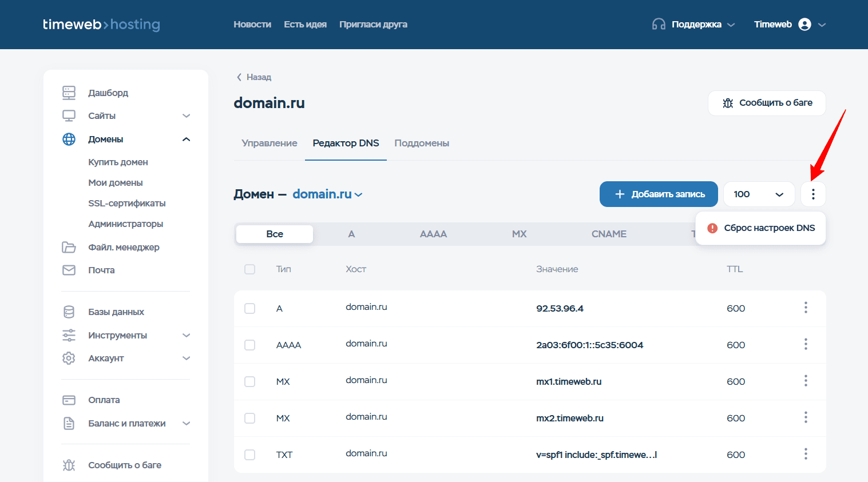Click the Timeweb user avatar icon
The width and height of the screenshot is (868, 482).
(x=804, y=24)
